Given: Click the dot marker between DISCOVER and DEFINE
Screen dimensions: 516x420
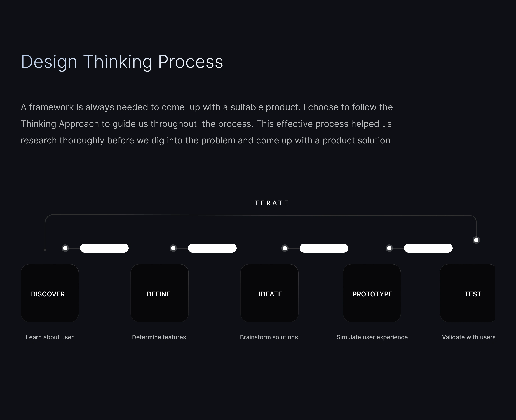Looking at the screenshot, I should pyautogui.click(x=65, y=248).
